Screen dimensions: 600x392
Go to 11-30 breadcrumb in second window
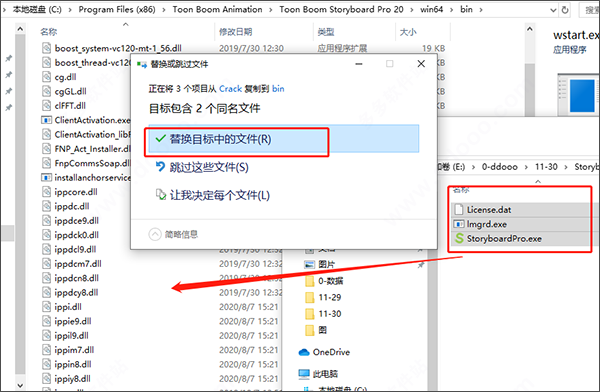point(546,167)
